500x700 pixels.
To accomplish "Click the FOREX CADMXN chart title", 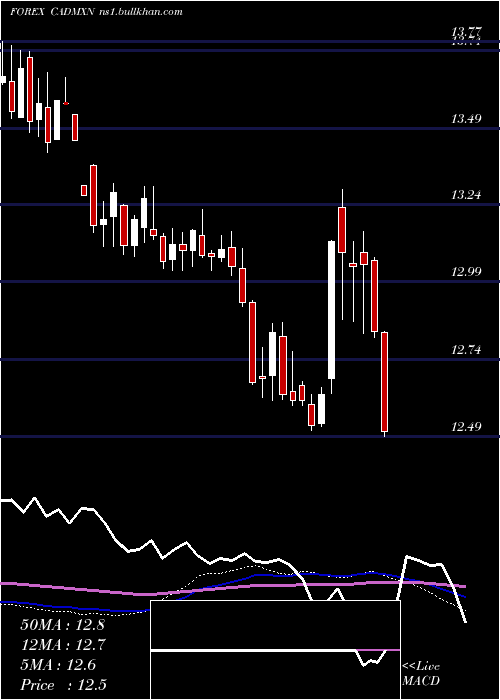I will point(96,12).
